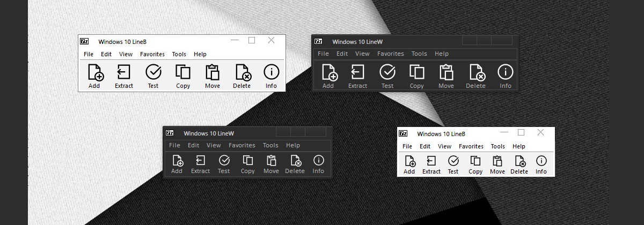Click Extract icon in small dark LineW window
Image resolution: width=644 pixels, height=225 pixels.
[x=201, y=160]
